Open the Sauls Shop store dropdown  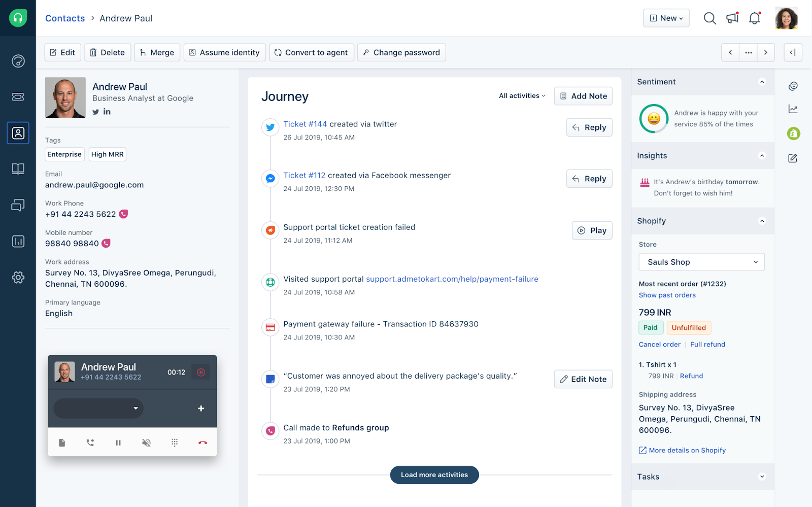pos(701,262)
